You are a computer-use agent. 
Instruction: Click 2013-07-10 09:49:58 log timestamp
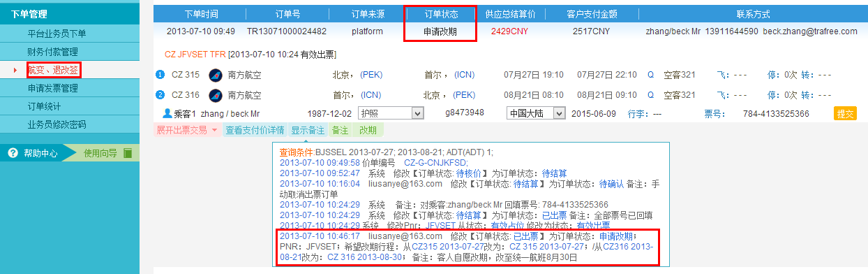320,162
